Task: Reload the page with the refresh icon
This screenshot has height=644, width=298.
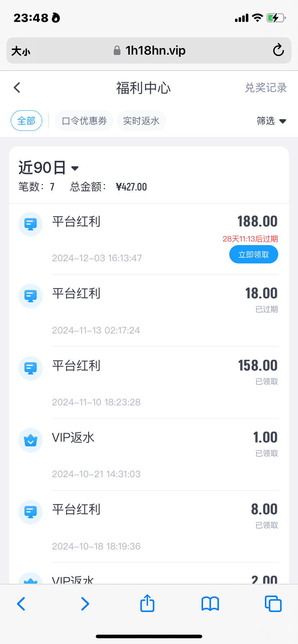Action: 278,50
